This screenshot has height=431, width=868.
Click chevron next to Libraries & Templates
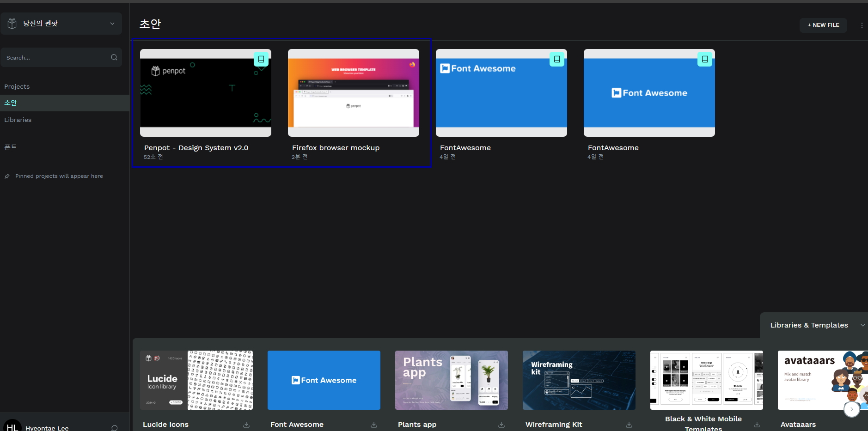[x=862, y=325]
